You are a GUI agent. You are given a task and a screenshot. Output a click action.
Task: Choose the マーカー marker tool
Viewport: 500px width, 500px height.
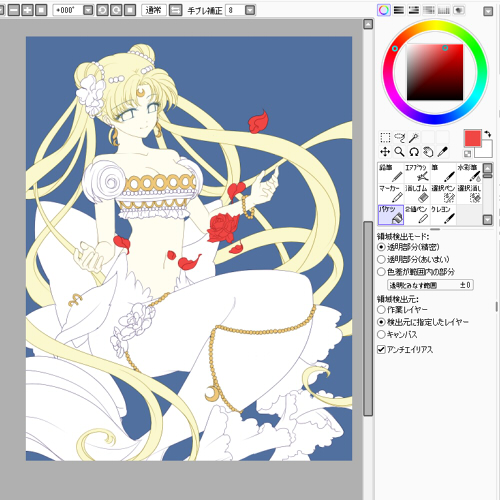(391, 194)
